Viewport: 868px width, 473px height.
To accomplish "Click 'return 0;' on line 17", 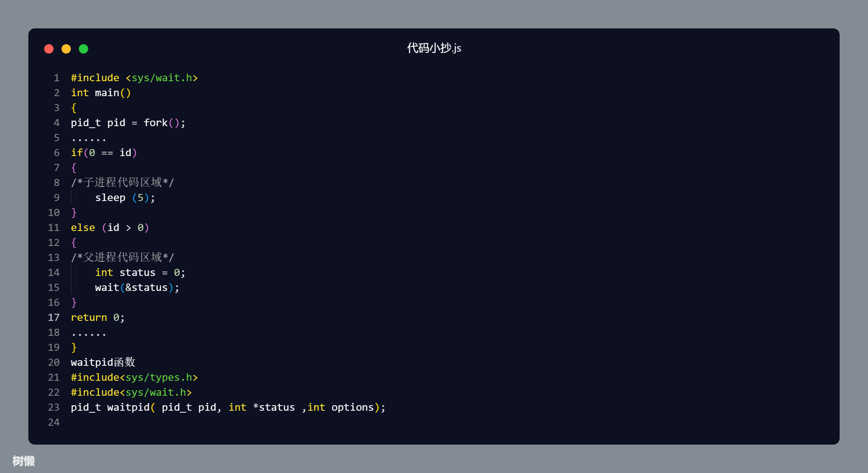I will click(98, 318).
